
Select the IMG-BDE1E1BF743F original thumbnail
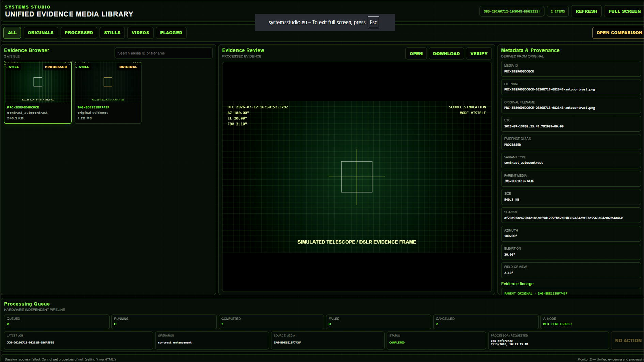tap(108, 92)
